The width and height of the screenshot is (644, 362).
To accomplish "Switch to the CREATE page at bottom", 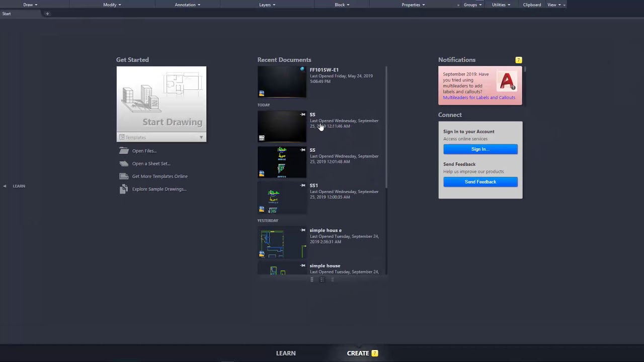I will pyautogui.click(x=358, y=353).
